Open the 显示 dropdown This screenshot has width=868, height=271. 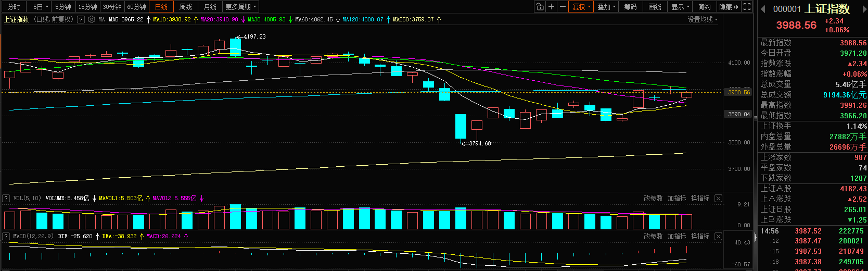point(680,7)
